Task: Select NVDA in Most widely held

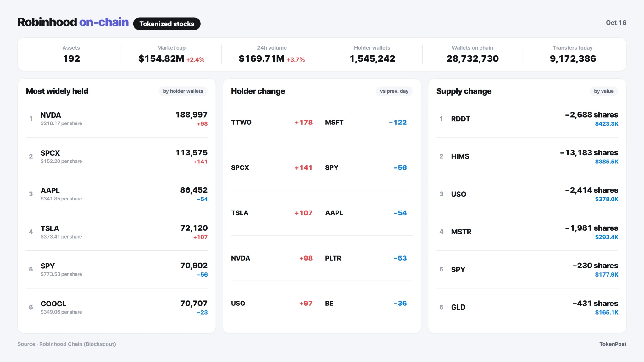Action: click(x=51, y=115)
